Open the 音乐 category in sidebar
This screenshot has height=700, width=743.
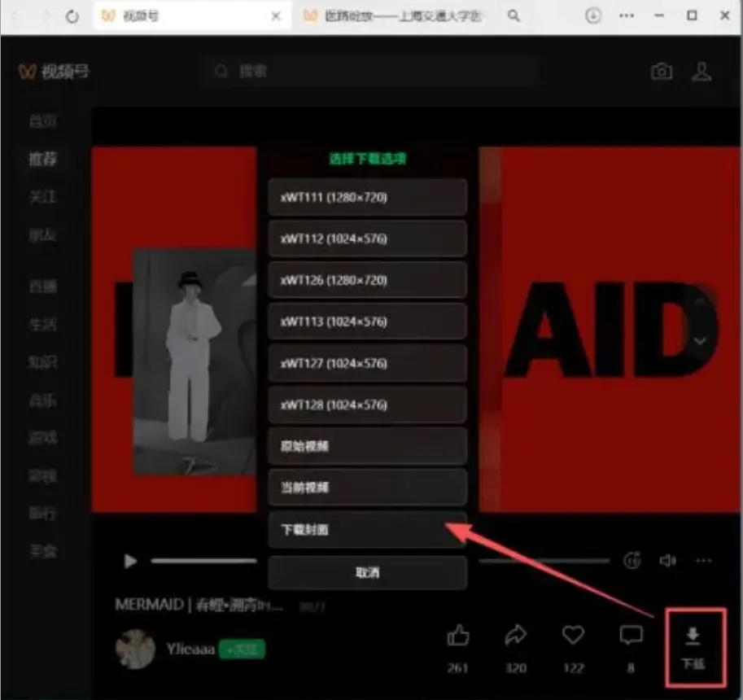coord(42,400)
